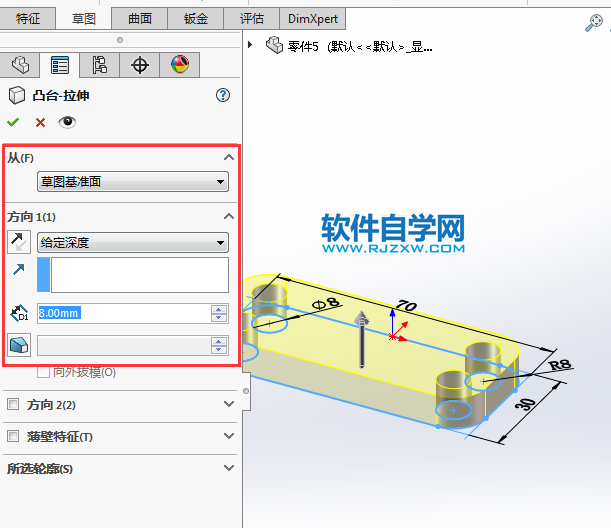This screenshot has width=611, height=528.
Task: Toggle the draft on/off button
Action: click(x=19, y=345)
